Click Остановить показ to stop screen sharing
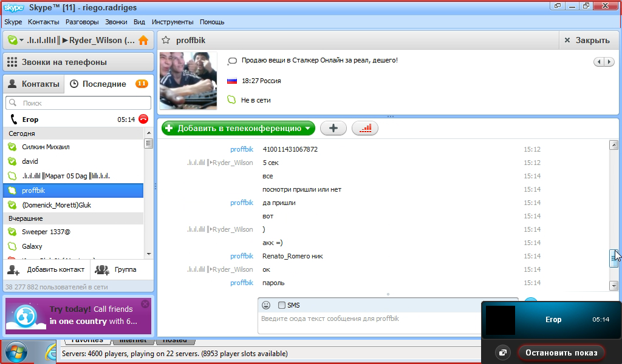Screen dimensions: 622x364 (x=561, y=352)
